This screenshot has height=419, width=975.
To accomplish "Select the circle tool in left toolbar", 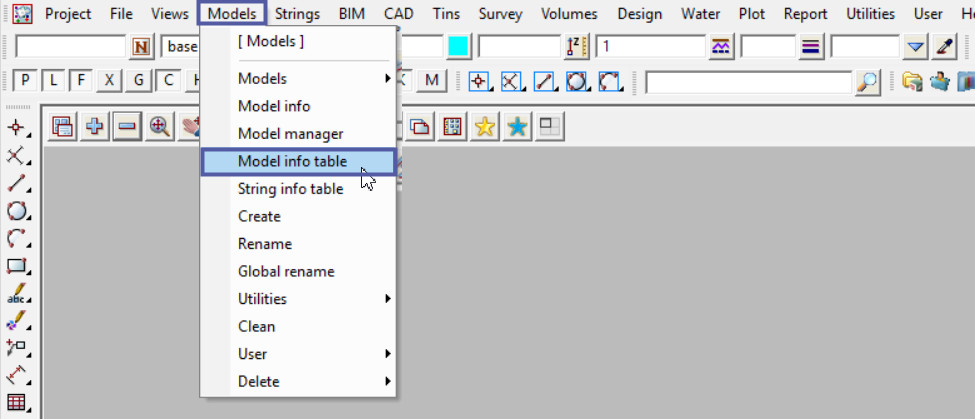I will 17,211.
